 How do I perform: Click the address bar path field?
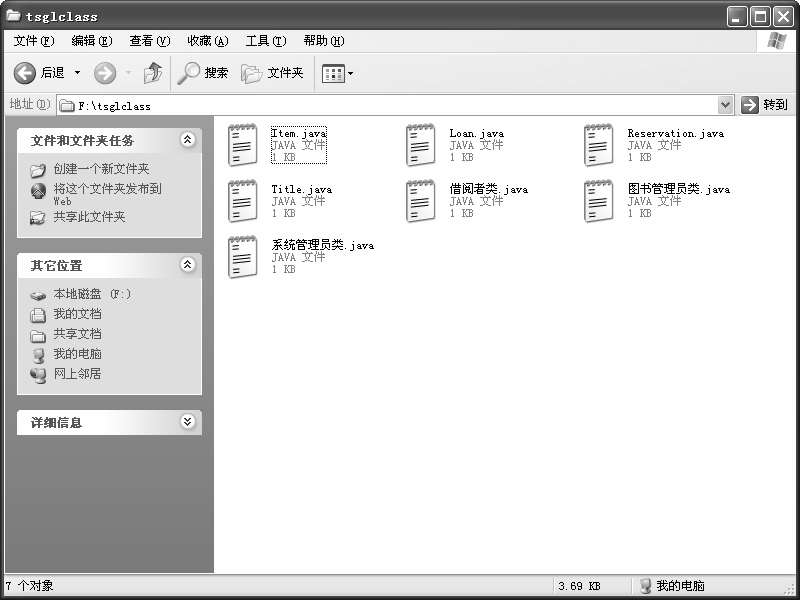click(390, 105)
